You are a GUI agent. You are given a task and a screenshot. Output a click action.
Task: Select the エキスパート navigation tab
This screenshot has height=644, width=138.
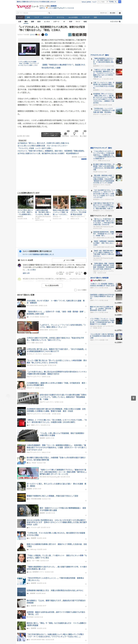coord(48,17)
